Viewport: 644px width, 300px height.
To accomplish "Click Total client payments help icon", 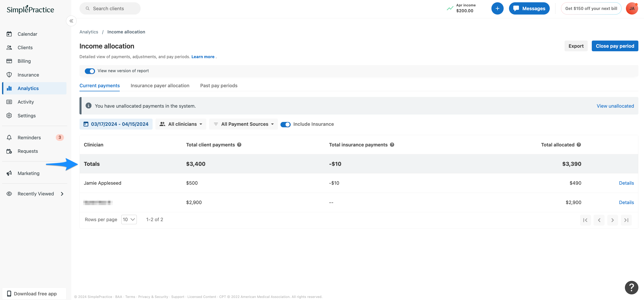I will (239, 145).
